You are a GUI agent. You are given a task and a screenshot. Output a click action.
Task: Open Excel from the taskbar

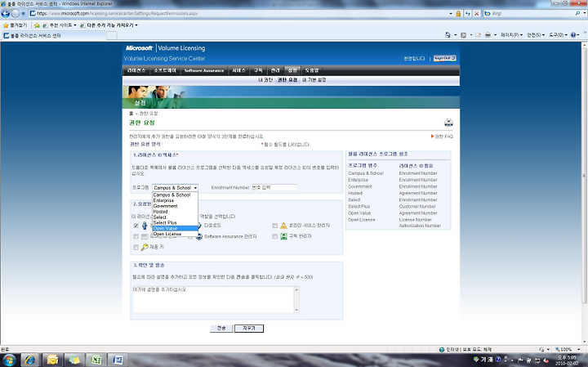click(x=96, y=360)
